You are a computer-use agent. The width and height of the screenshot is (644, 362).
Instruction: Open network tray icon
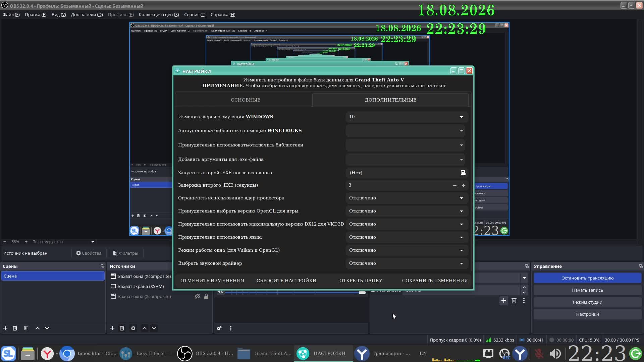click(488, 353)
